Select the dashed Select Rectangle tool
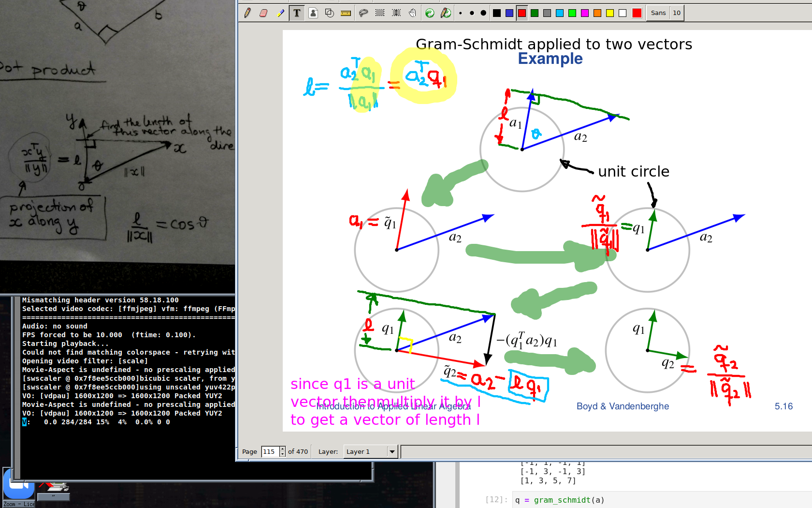 click(x=380, y=13)
